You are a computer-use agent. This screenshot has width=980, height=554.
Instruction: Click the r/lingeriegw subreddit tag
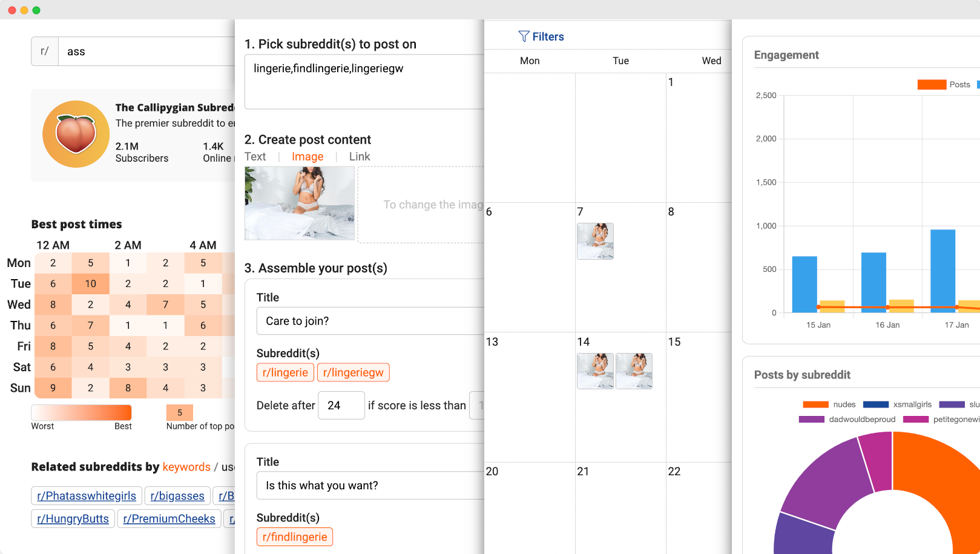(x=353, y=372)
